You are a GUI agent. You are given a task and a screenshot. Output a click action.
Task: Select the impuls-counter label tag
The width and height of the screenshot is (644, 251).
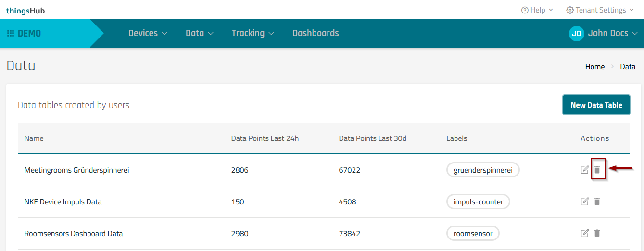click(x=478, y=201)
